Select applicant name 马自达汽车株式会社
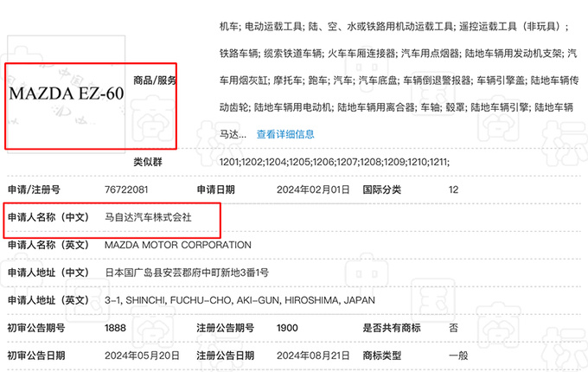Viewport: 588px width, 372px height. [x=148, y=217]
